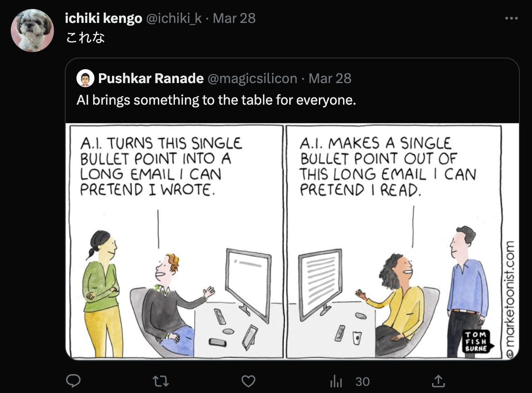
Task: Open the Pushkar Ranade name in quoted tweet
Action: click(x=151, y=78)
